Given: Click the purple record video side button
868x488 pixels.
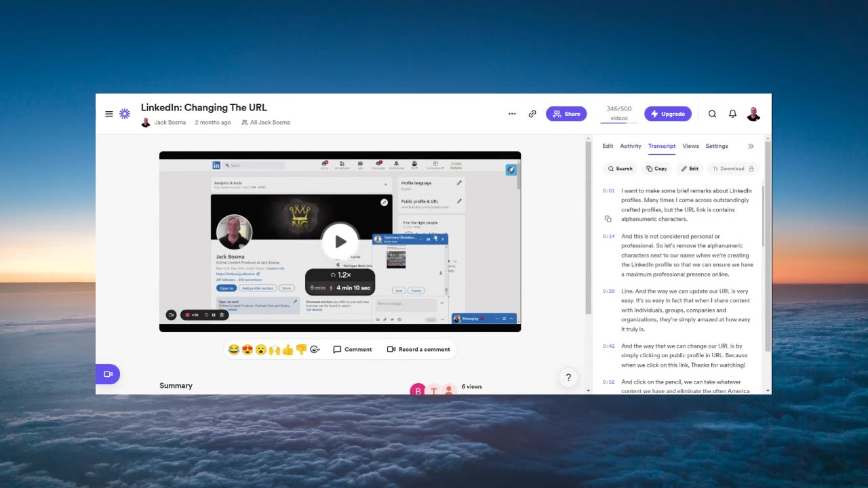Looking at the screenshot, I should pyautogui.click(x=108, y=374).
